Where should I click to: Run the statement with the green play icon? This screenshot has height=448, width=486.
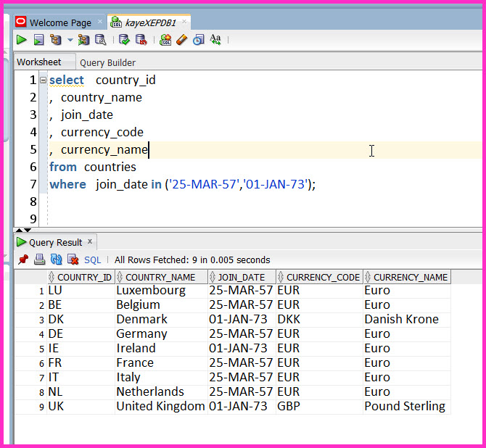click(x=21, y=40)
